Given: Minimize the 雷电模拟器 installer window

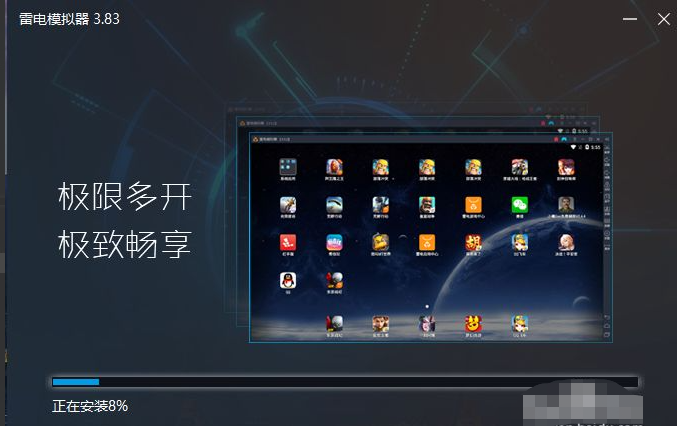Looking at the screenshot, I should click(x=629, y=18).
